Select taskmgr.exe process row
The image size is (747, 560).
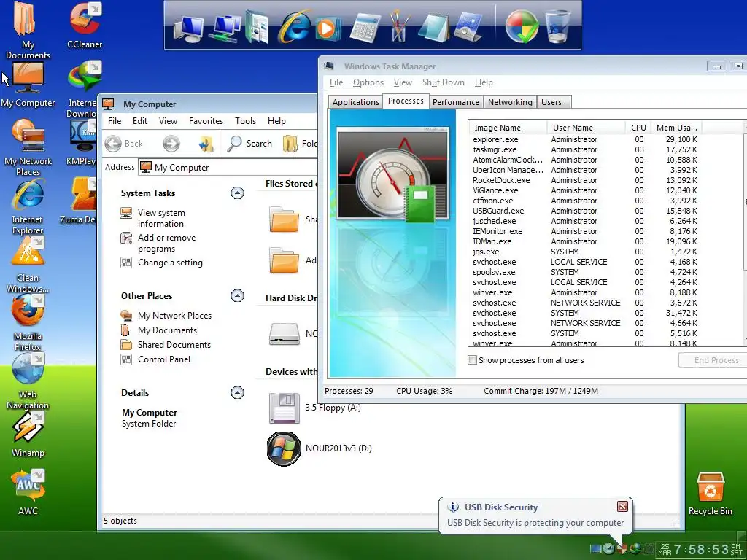pyautogui.click(x=585, y=149)
